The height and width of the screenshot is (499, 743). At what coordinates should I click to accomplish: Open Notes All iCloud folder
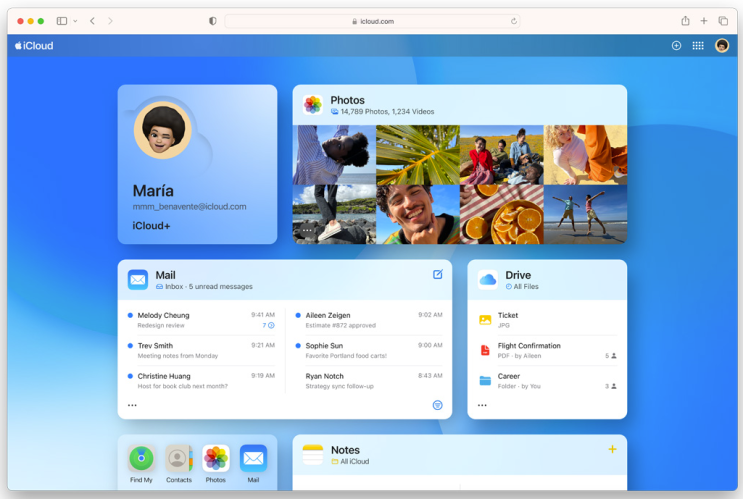click(350, 462)
